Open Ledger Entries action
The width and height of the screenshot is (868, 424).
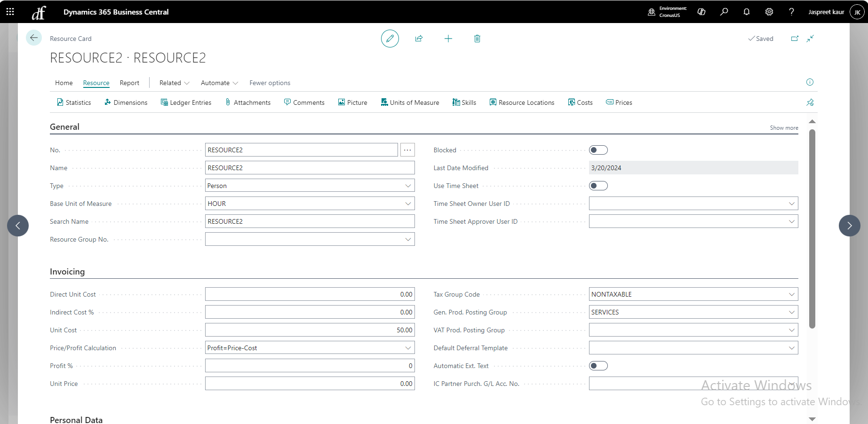pyautogui.click(x=186, y=102)
